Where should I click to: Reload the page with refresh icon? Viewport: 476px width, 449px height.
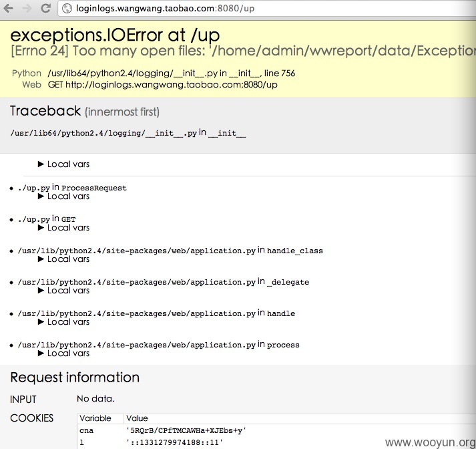45,8
